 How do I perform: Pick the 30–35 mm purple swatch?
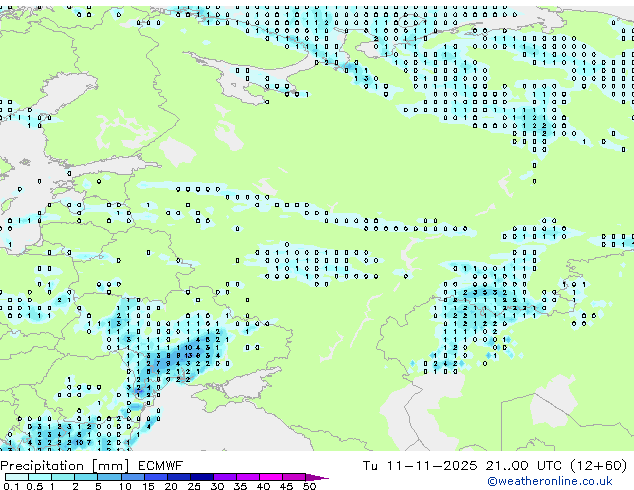point(225,477)
